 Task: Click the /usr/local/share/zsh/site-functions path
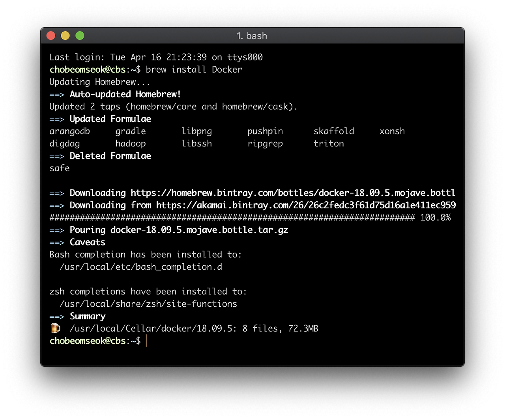pos(148,304)
